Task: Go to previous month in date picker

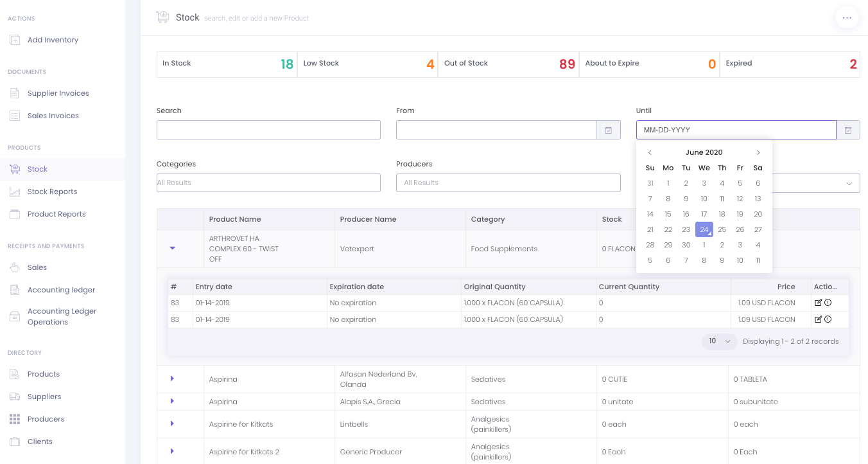Action: tap(650, 152)
